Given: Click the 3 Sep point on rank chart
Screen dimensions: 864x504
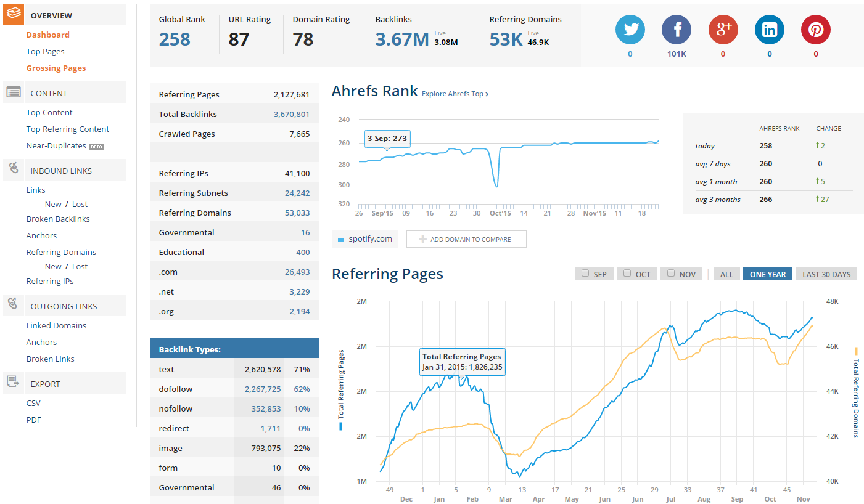Looking at the screenshot, I should pyautogui.click(x=387, y=157).
